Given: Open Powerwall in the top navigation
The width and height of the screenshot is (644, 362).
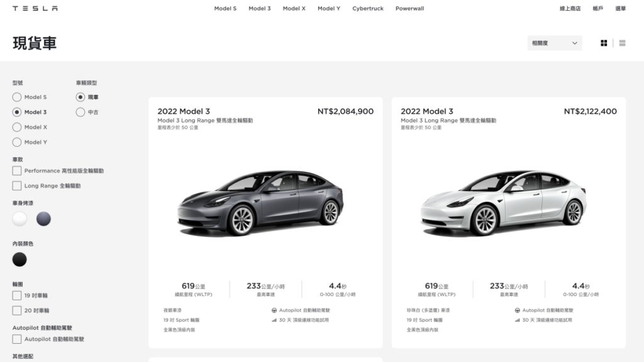Looking at the screenshot, I should (x=409, y=8).
